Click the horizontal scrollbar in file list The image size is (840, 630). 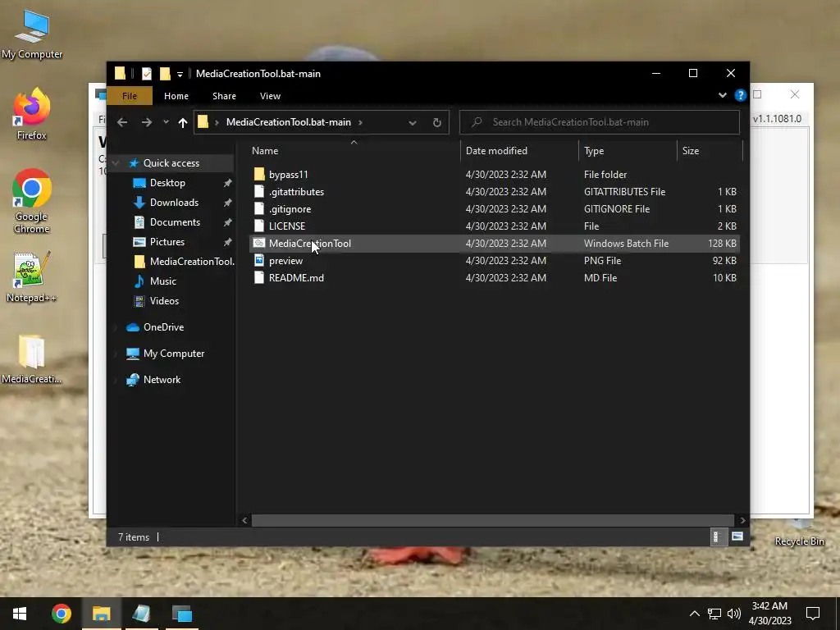coord(492,519)
